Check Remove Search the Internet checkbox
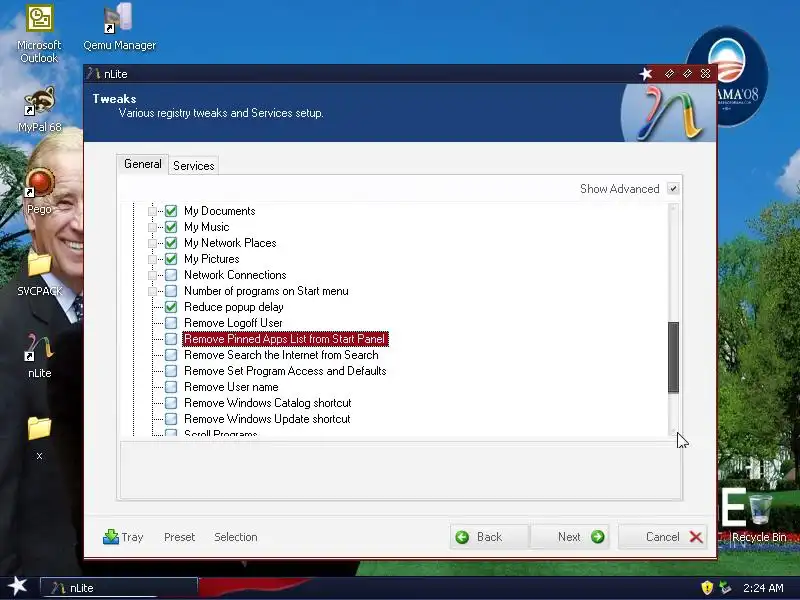This screenshot has width=800, height=600. point(171,355)
